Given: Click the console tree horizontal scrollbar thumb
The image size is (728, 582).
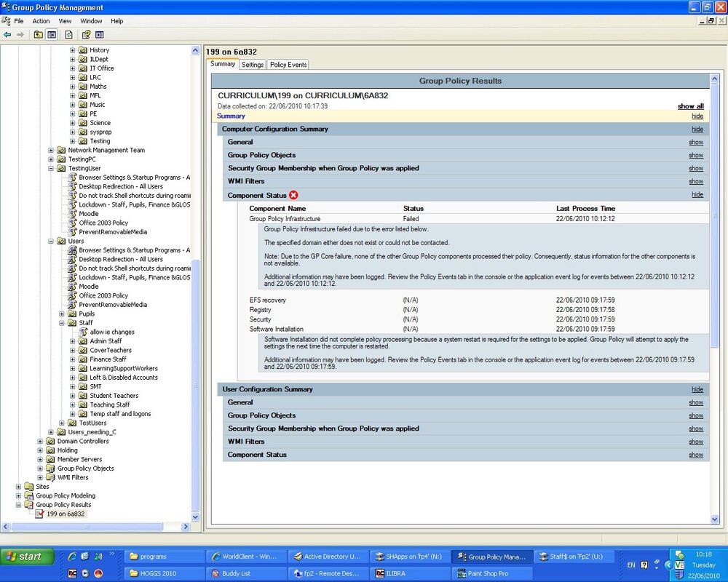Looking at the screenshot, I should coord(87,527).
